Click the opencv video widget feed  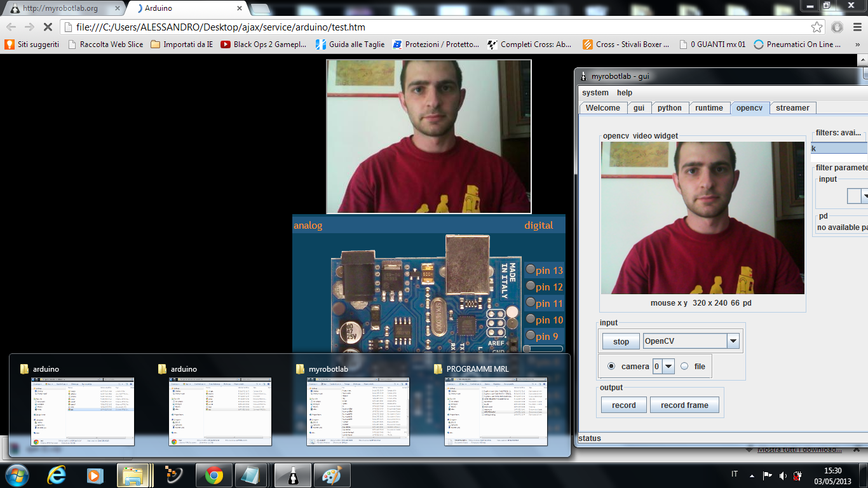(703, 218)
